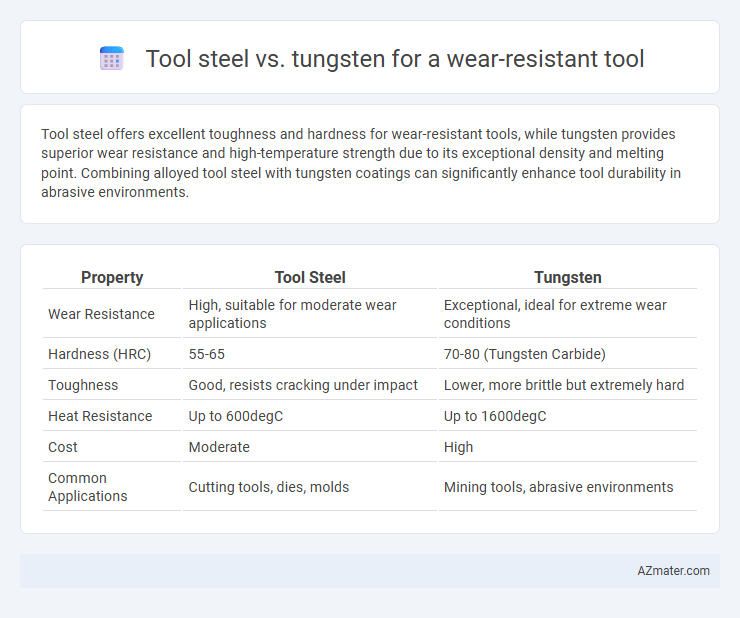Click the 'Cost' row label
The height and width of the screenshot is (618, 740).
[63, 447]
